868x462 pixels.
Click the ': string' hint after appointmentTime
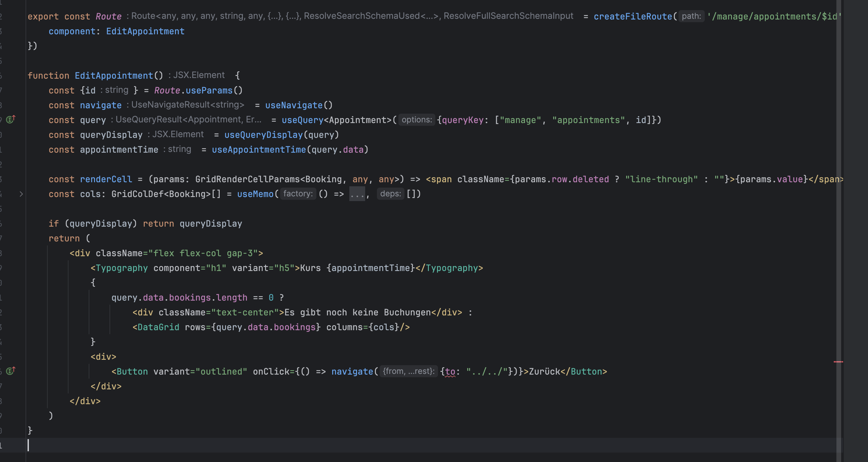pos(177,149)
